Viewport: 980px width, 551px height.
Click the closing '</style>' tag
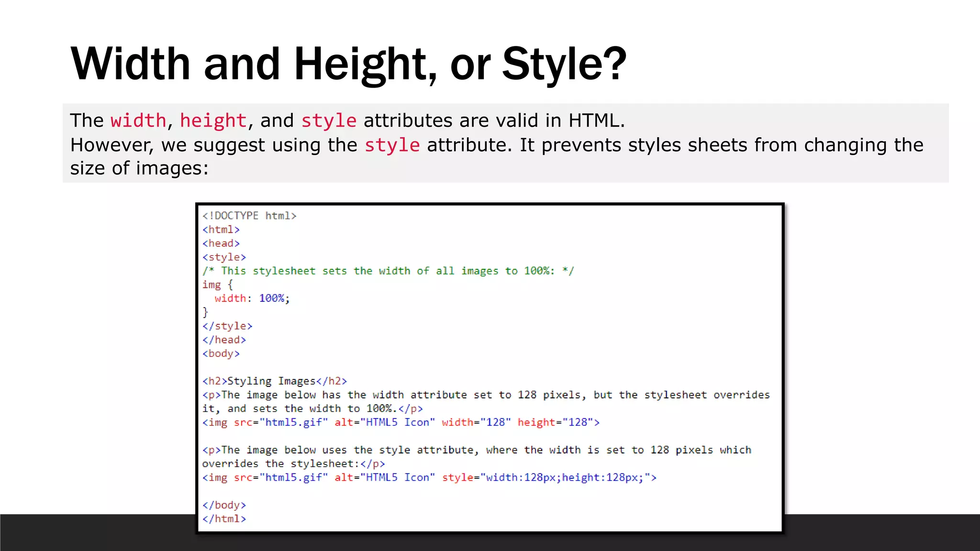tap(227, 326)
